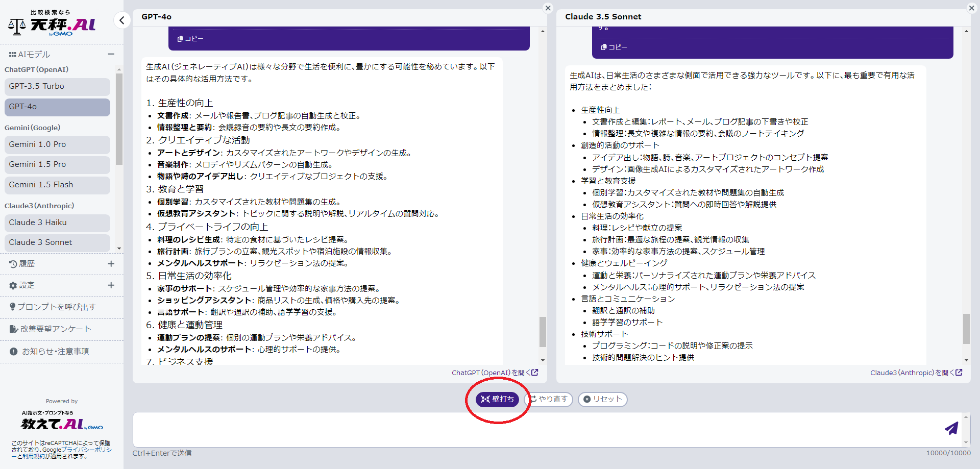Collapse the AIモデル section
Screen dimensions: 980x469
coord(111,54)
